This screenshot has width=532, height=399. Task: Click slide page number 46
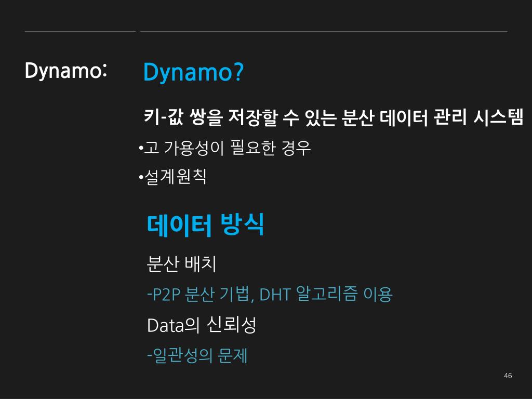(508, 376)
